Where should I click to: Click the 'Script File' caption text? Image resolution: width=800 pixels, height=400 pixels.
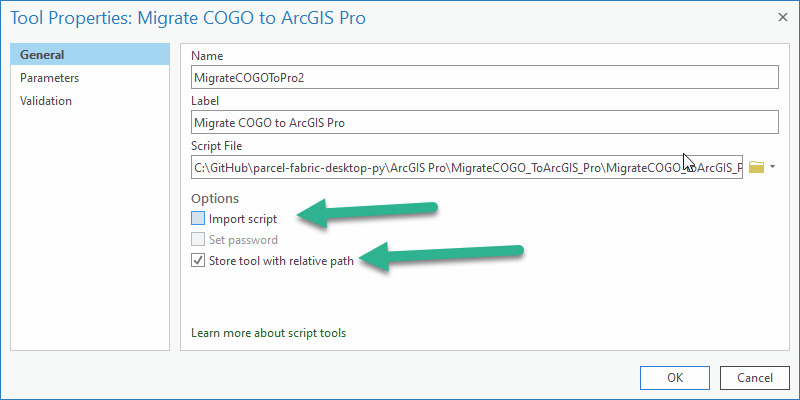coord(218,146)
